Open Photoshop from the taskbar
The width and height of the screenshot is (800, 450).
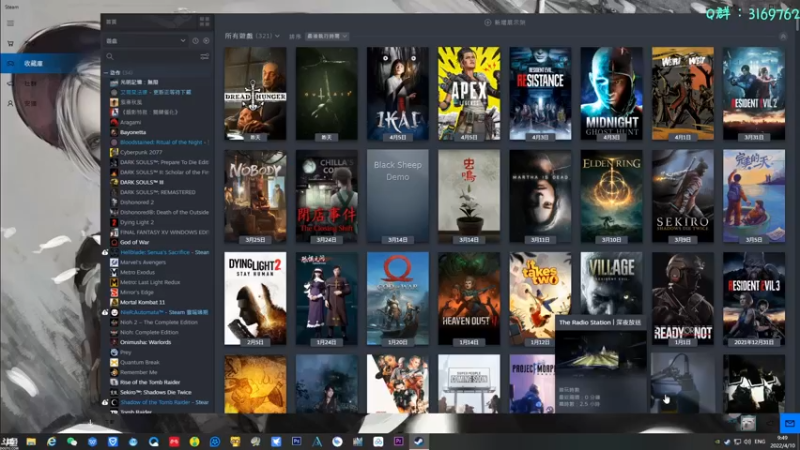(296, 442)
